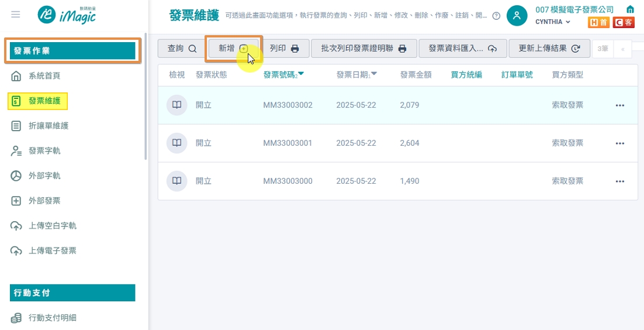
Task: View invoice MM33003002 book icon
Action: [x=176, y=105]
